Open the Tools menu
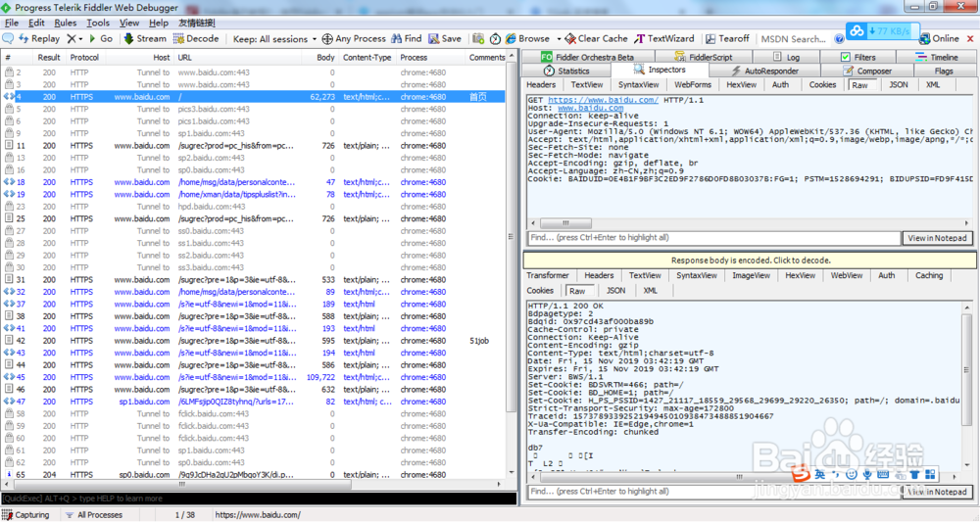The height and width of the screenshot is (522, 980). (97, 23)
